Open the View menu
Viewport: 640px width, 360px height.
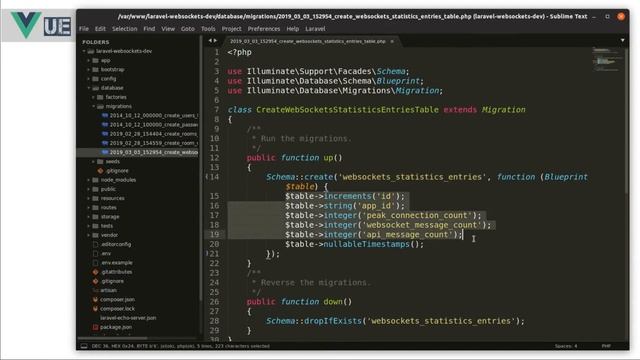pos(168,29)
